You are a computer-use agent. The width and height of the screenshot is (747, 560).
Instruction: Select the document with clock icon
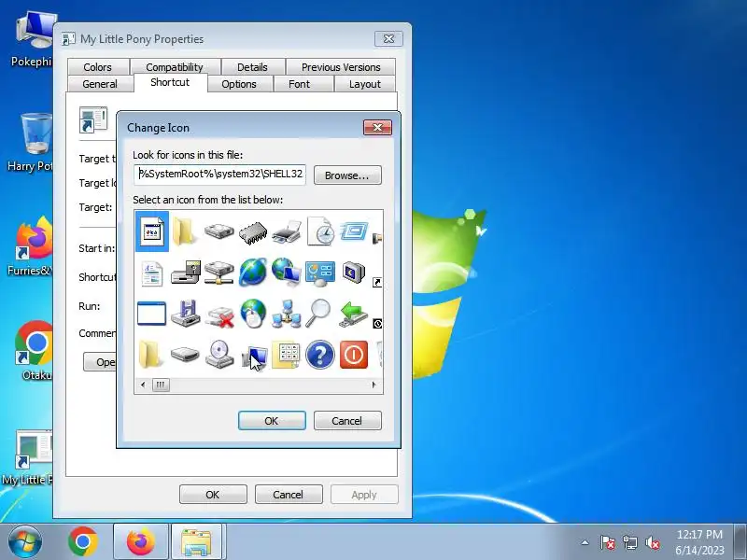coord(320,231)
